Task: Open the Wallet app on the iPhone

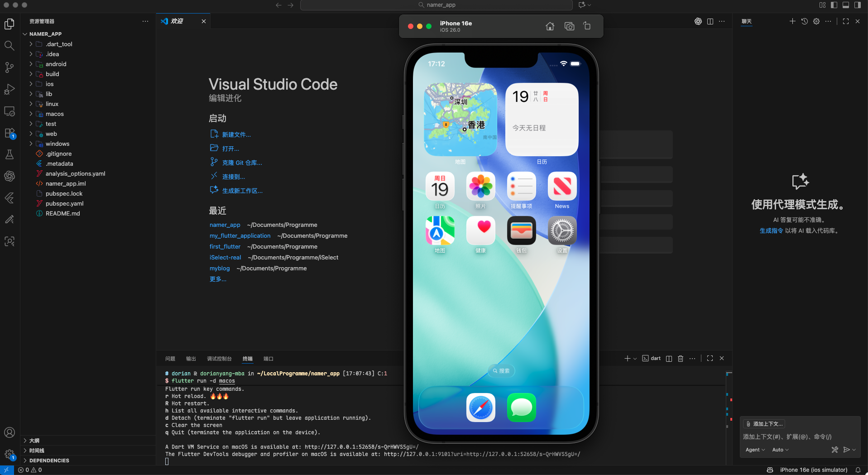Action: pos(522,230)
